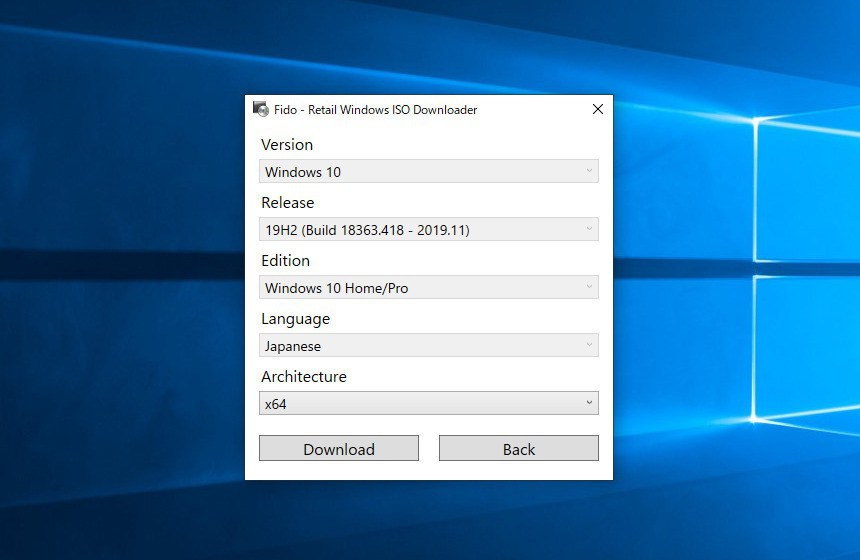Click the Release label
Screen dimensions: 860x560
288,203
